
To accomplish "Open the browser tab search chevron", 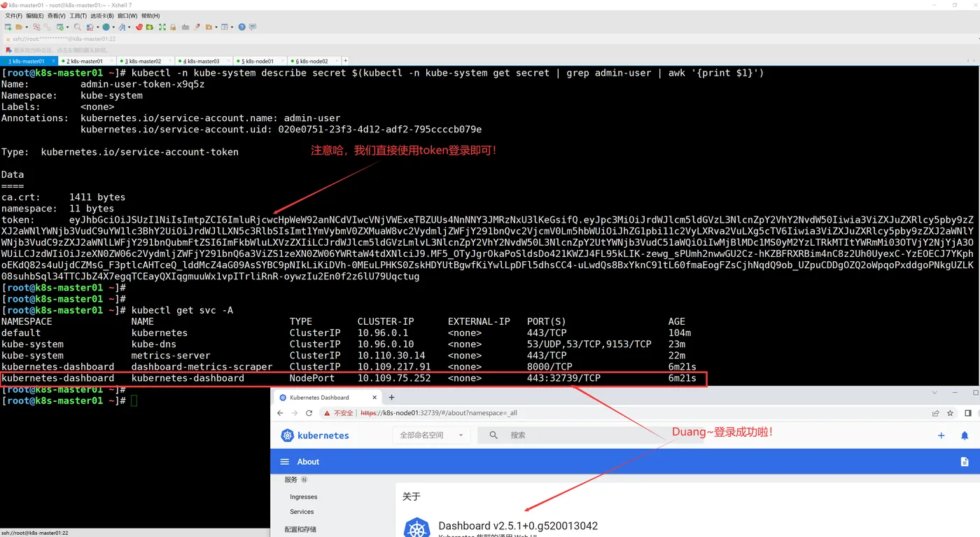I will pyautogui.click(x=934, y=393).
